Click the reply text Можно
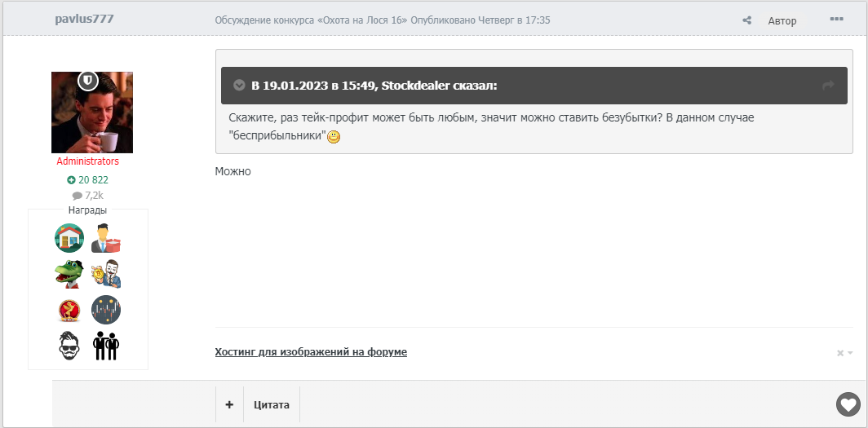Screen dimensions: 868x428 [x=233, y=171]
